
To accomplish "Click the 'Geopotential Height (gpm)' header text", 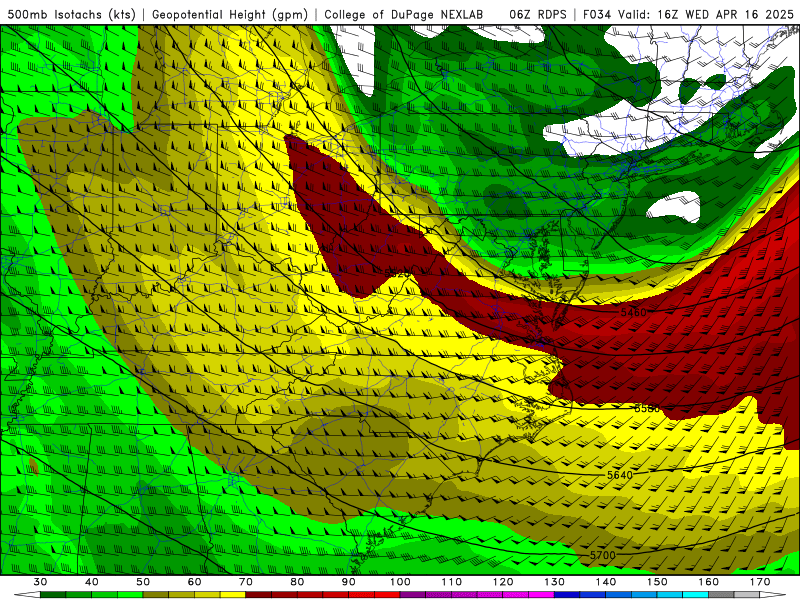I will (x=230, y=14).
